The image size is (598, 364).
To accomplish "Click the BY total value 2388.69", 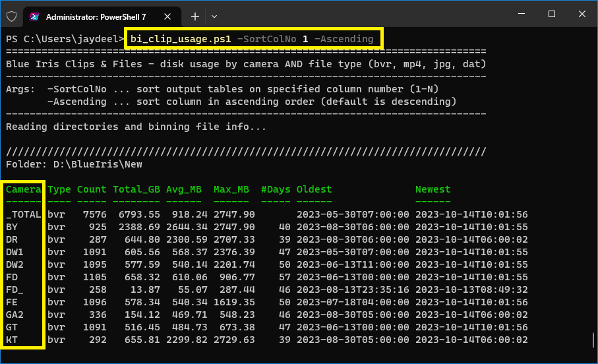I will click(x=139, y=227).
